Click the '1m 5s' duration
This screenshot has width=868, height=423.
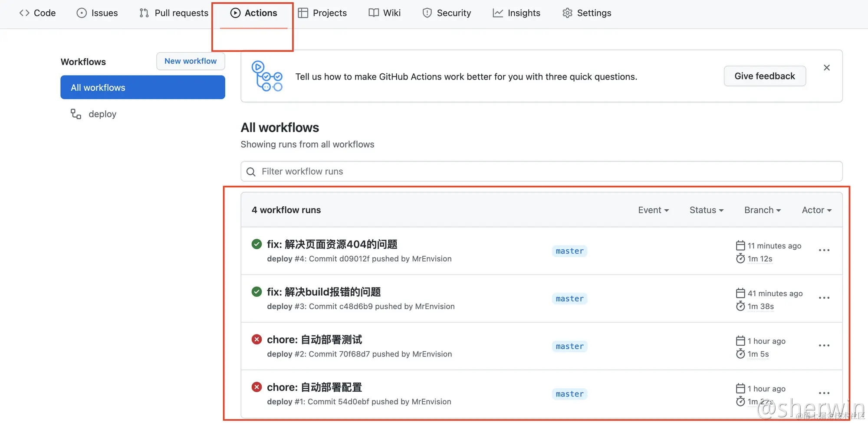(x=758, y=354)
